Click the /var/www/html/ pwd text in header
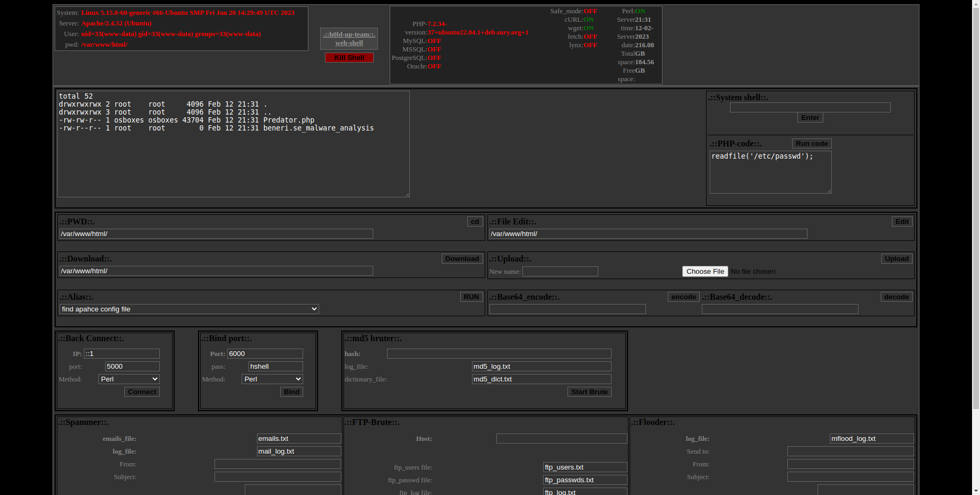This screenshot has height=495, width=980. (x=104, y=45)
